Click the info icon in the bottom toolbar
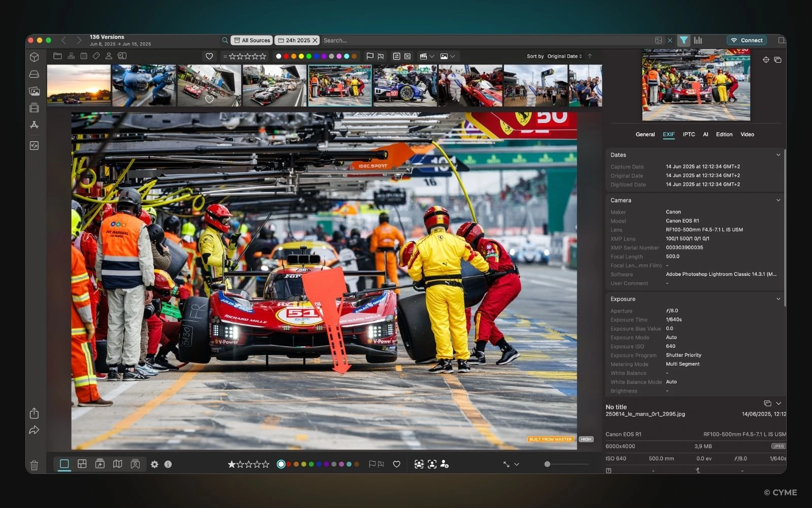Image resolution: width=812 pixels, height=508 pixels. pyautogui.click(x=168, y=464)
